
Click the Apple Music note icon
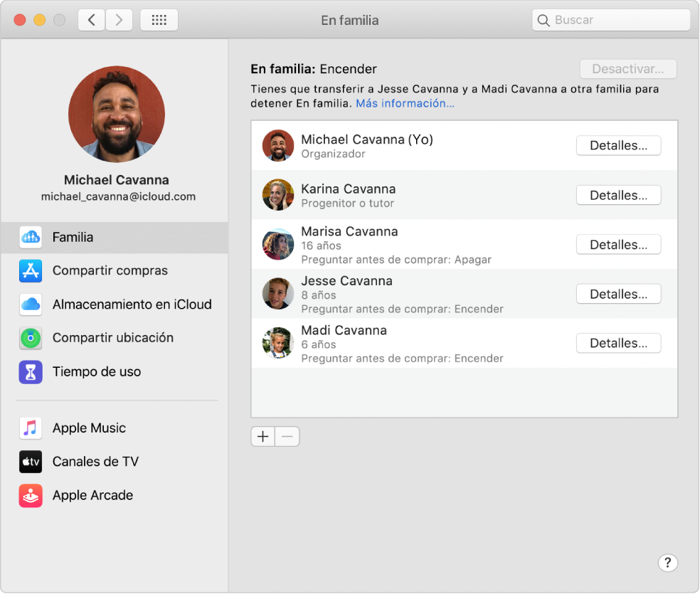[31, 428]
